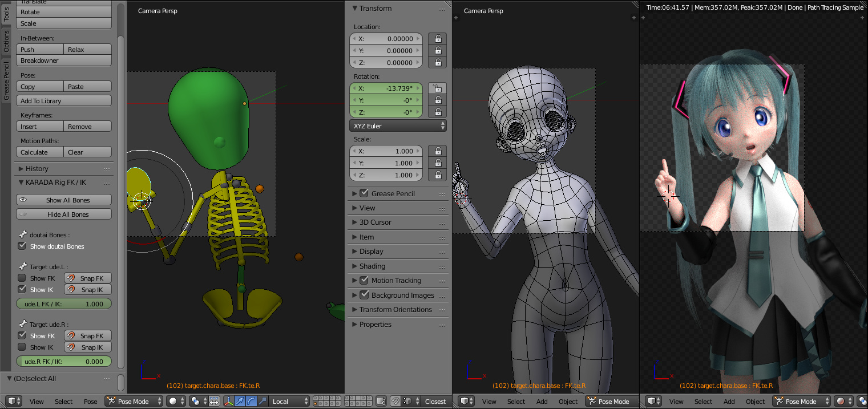This screenshot has height=409, width=868.
Task: Disable Show IK for Target ude.L
Action: 22,289
